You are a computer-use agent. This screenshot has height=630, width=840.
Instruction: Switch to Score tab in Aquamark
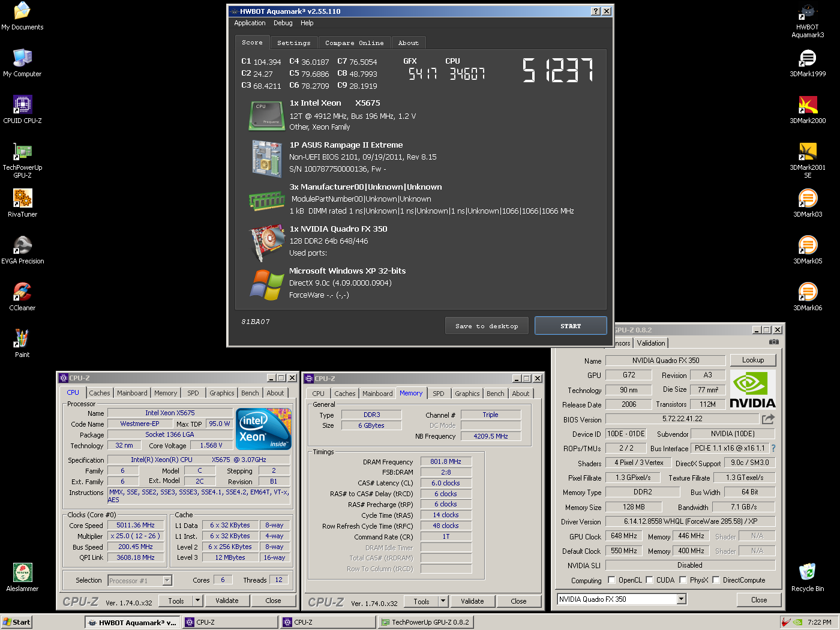252,43
